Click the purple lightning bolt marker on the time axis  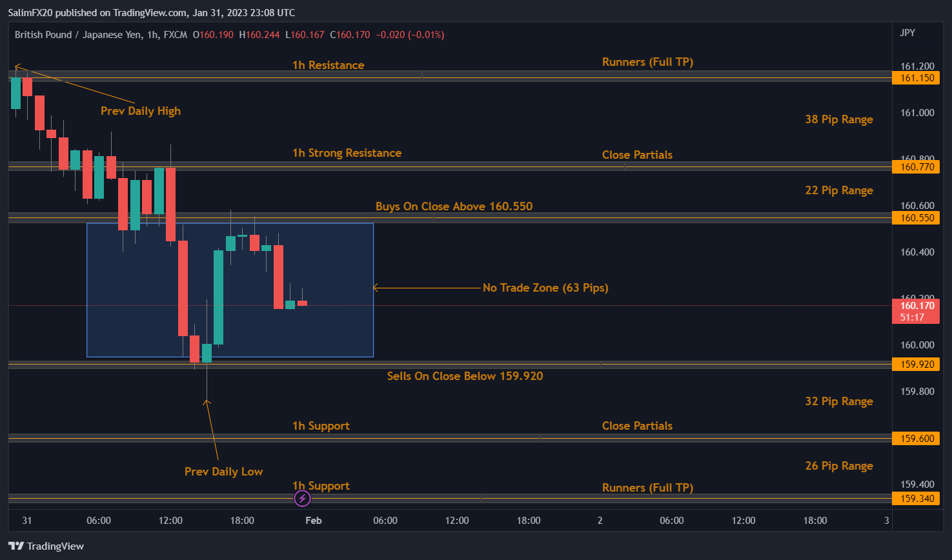[x=302, y=498]
